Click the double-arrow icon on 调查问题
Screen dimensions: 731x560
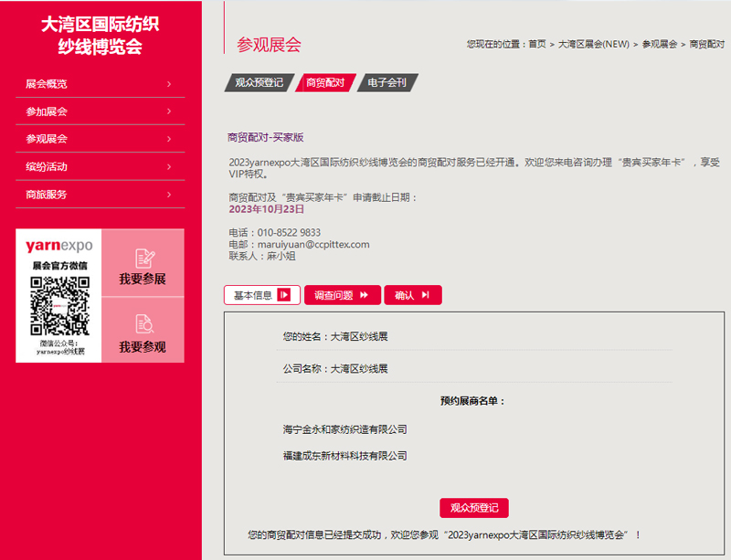point(365,295)
